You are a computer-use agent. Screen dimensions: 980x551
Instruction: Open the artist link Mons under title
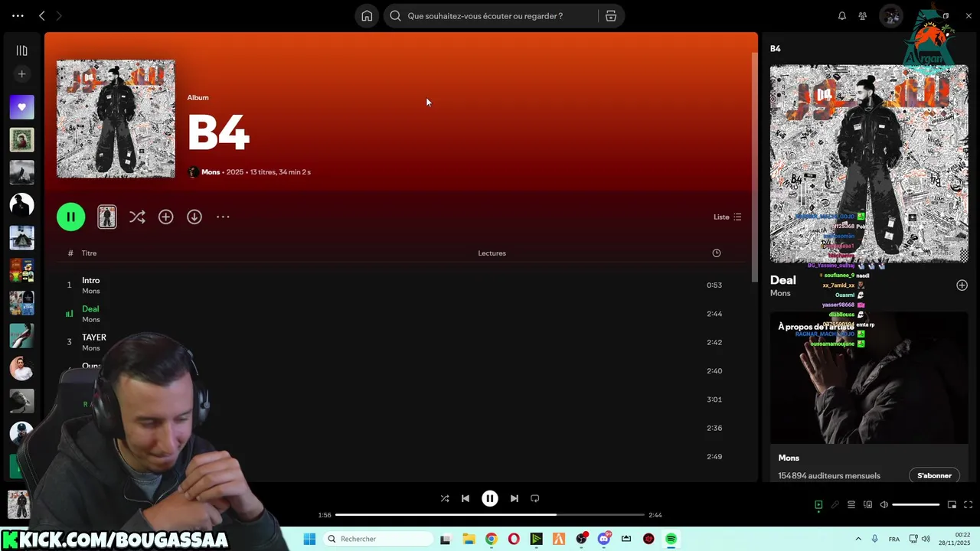click(x=211, y=172)
